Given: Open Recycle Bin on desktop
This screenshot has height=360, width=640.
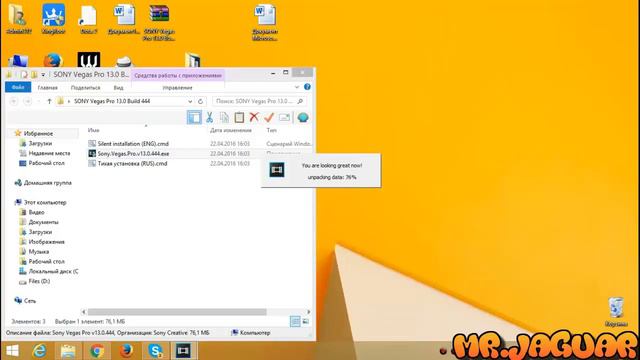Looking at the screenshot, I should click(x=616, y=312).
